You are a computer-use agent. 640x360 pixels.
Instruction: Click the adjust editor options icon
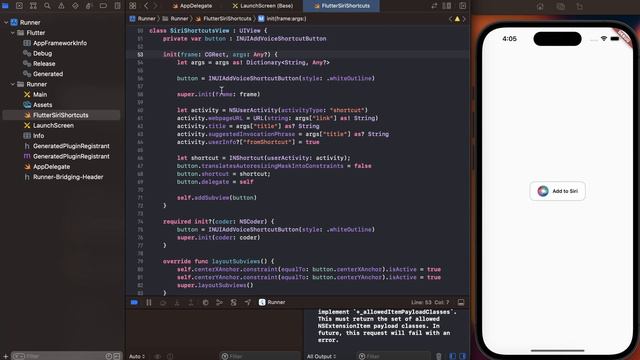(x=447, y=6)
